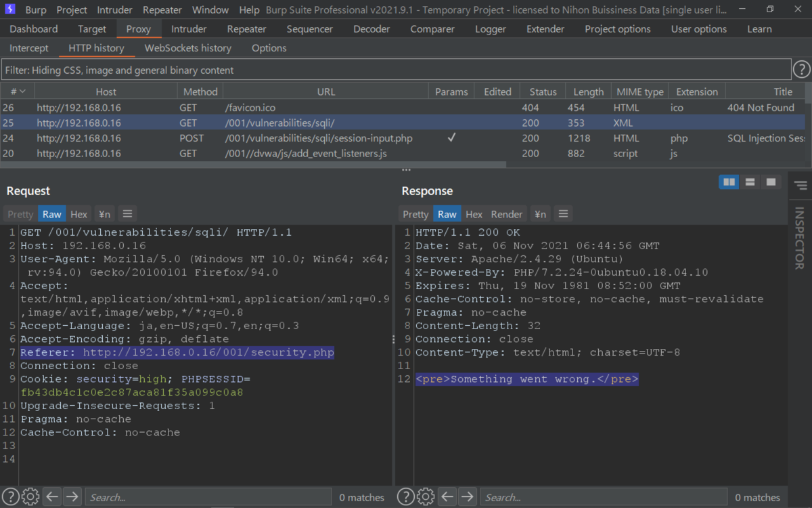The width and height of the screenshot is (812, 508).
Task: Open the Project menu
Action: (x=72, y=9)
